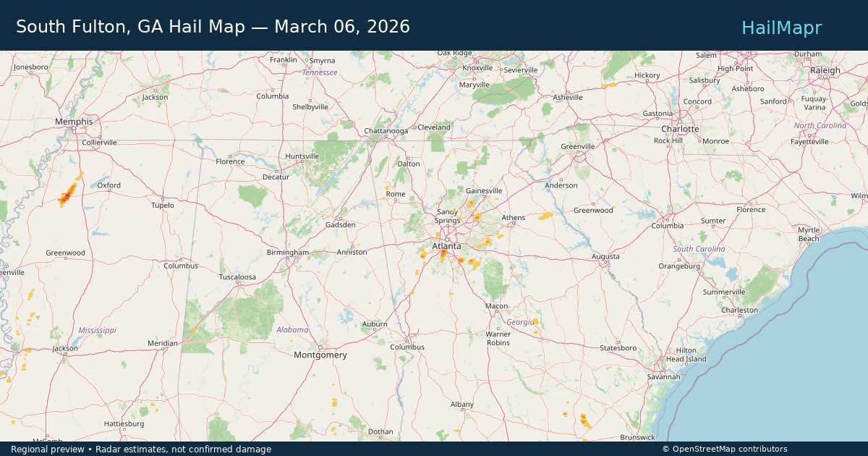
Task: Click the Summerville city label
Action: tap(724, 292)
